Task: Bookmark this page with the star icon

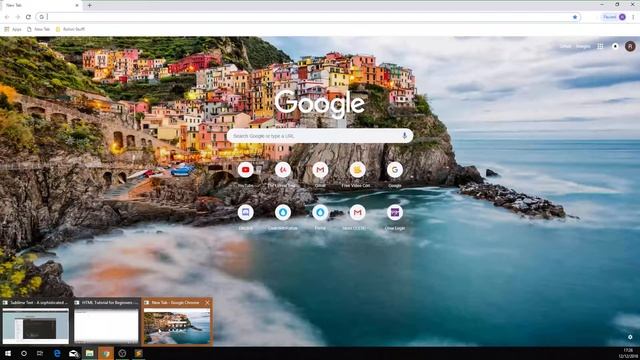Action: tap(575, 17)
